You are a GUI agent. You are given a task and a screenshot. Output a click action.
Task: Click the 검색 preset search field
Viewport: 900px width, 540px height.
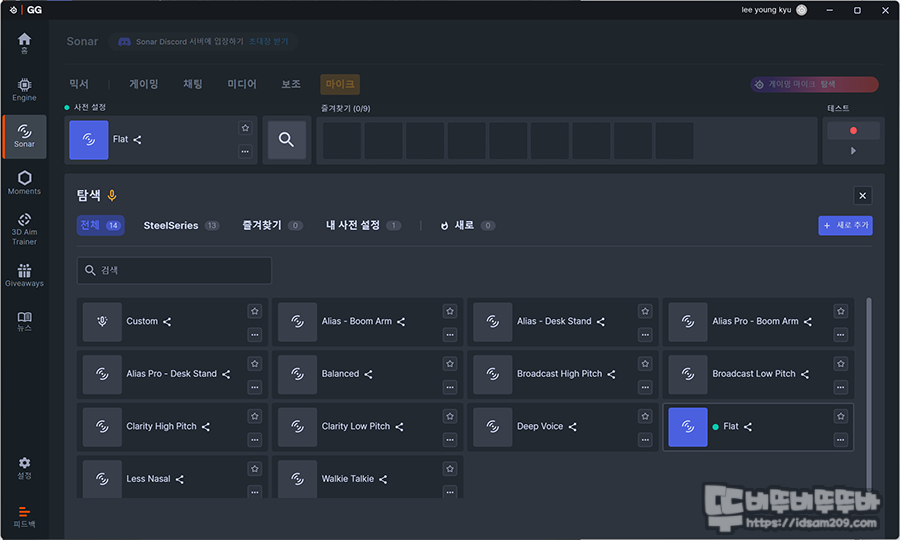(174, 270)
